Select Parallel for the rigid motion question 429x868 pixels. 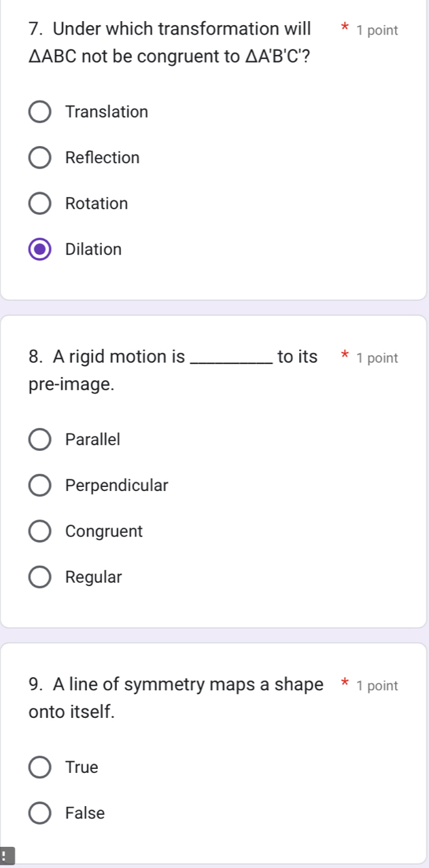(40, 440)
